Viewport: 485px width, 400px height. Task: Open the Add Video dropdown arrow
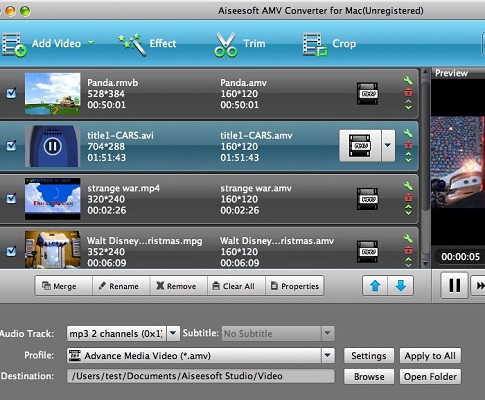click(91, 43)
